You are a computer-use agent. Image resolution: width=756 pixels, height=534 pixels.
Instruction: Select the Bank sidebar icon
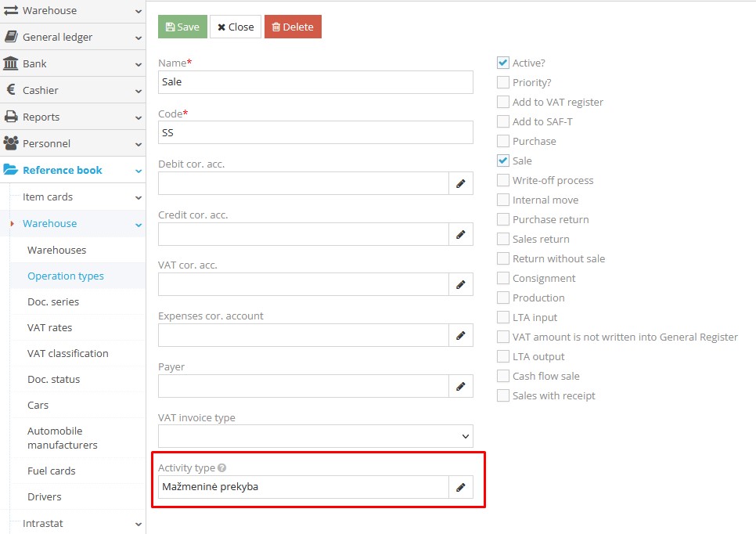pos(13,63)
